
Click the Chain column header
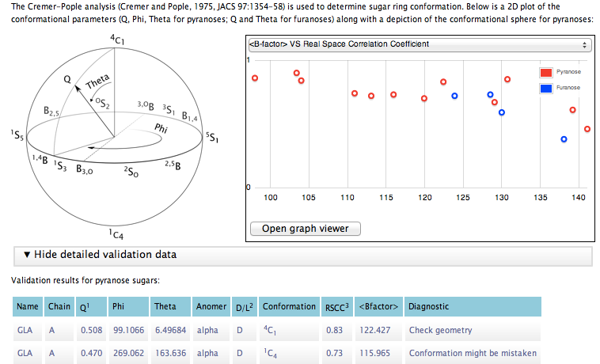pos(59,307)
